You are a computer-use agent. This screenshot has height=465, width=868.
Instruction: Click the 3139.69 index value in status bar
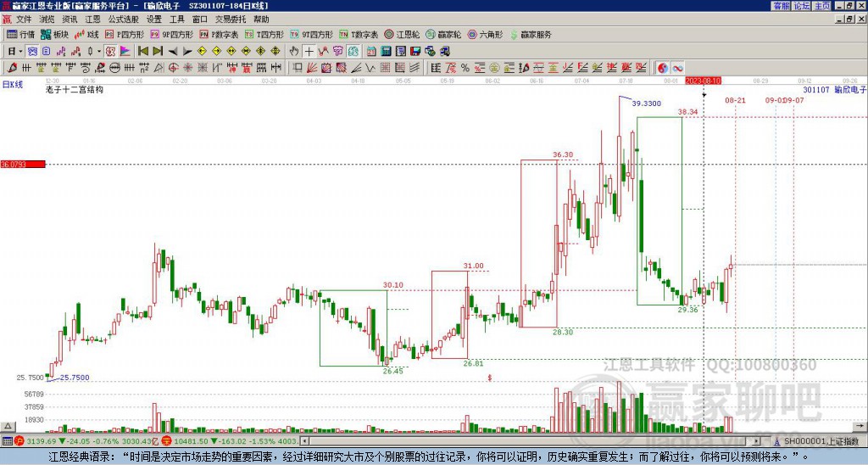click(41, 441)
